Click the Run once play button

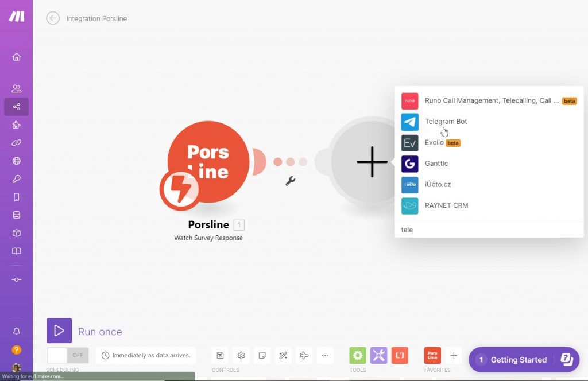click(x=59, y=331)
